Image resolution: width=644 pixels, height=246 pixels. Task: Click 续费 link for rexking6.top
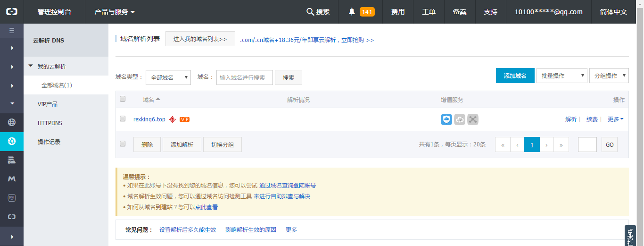(x=592, y=119)
